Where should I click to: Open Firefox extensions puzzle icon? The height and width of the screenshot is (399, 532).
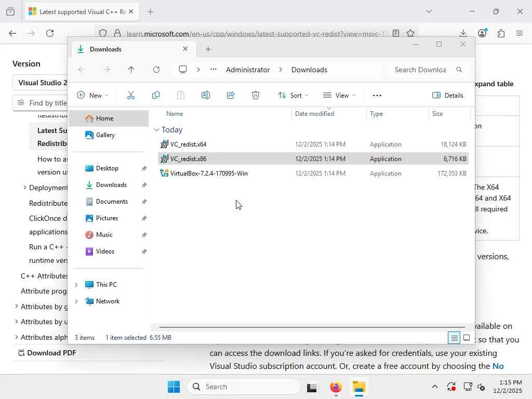coord(501,33)
